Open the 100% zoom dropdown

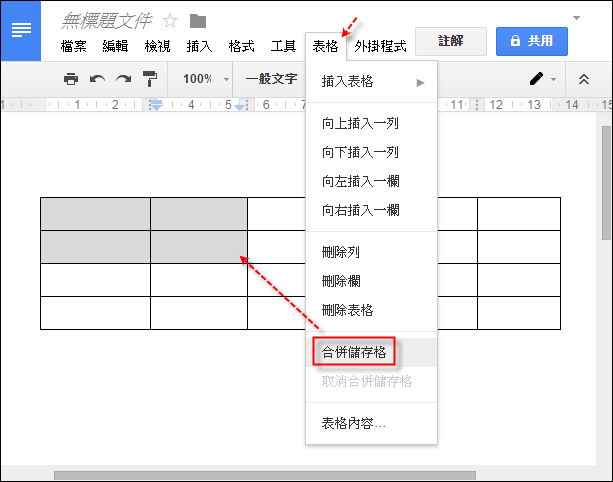(206, 79)
